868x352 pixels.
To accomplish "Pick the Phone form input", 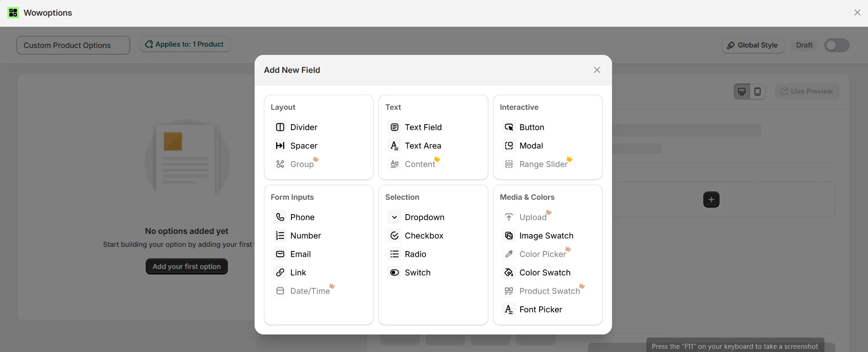I will point(302,217).
